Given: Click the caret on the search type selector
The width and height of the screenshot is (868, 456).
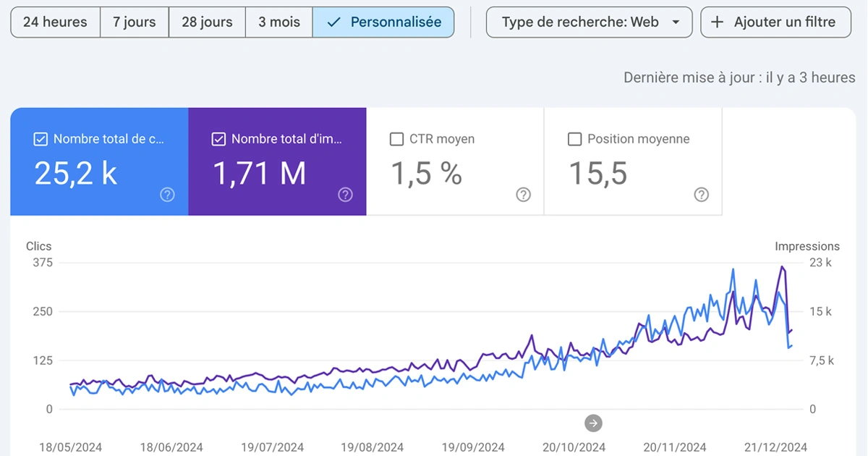Looking at the screenshot, I should [x=676, y=22].
